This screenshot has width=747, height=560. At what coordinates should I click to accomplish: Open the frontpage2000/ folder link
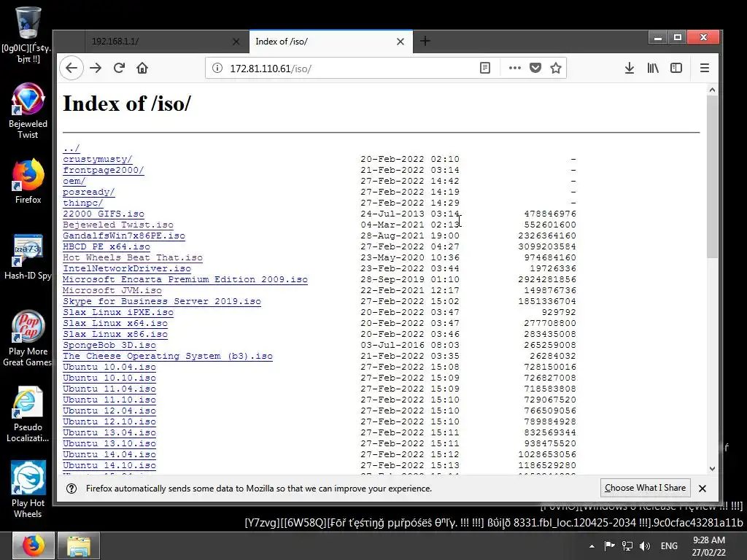104,170
